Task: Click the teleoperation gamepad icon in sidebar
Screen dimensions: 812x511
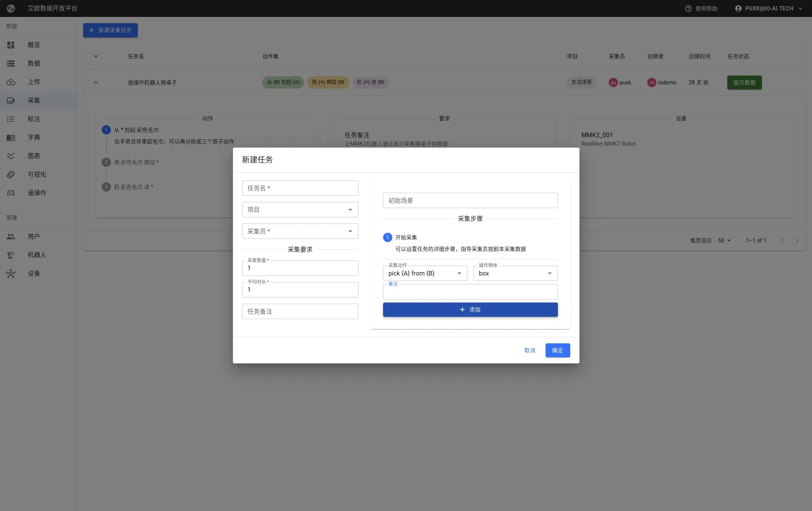Action: click(x=11, y=193)
